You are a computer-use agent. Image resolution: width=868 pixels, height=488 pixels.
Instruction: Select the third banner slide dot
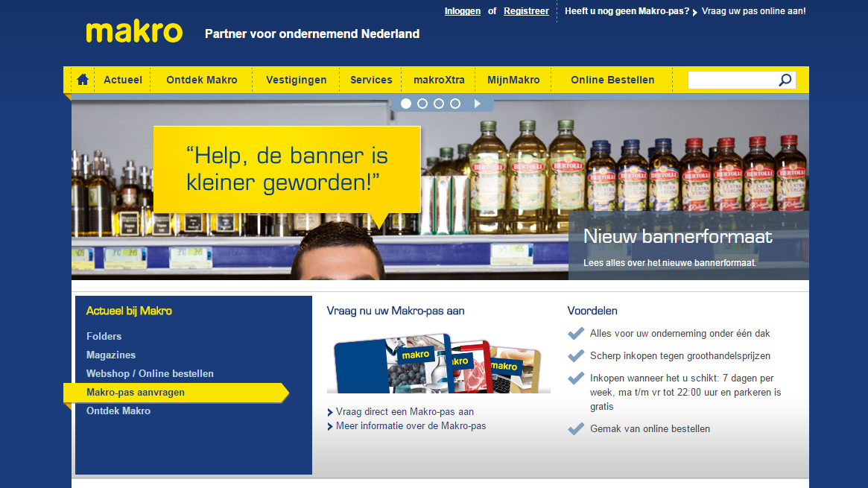pos(438,104)
